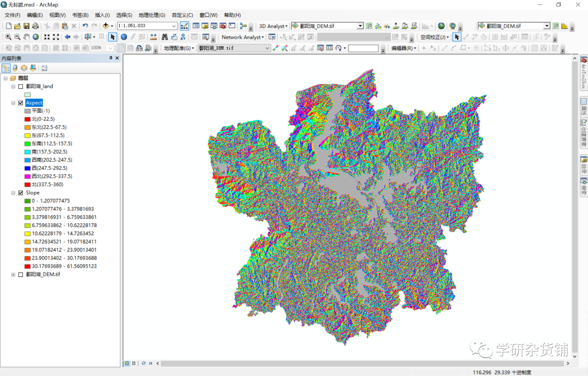
Task: Collapse the Aspect layer legend
Action: click(13, 103)
